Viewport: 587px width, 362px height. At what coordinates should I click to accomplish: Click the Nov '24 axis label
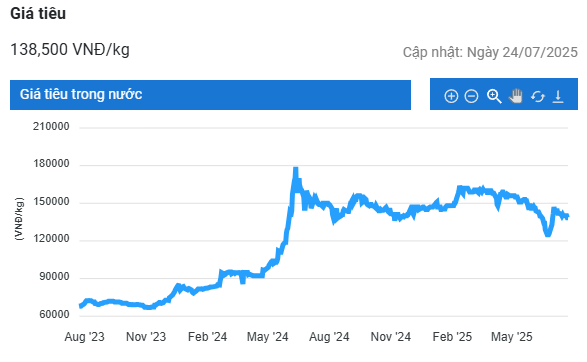(390, 337)
